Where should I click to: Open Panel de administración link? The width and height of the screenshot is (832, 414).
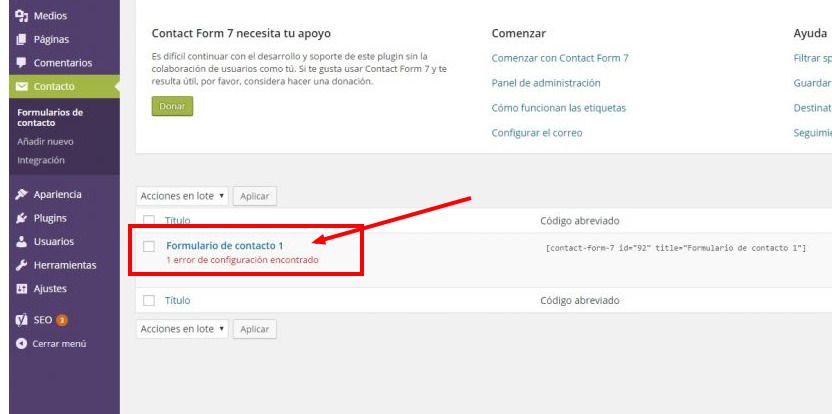click(546, 83)
